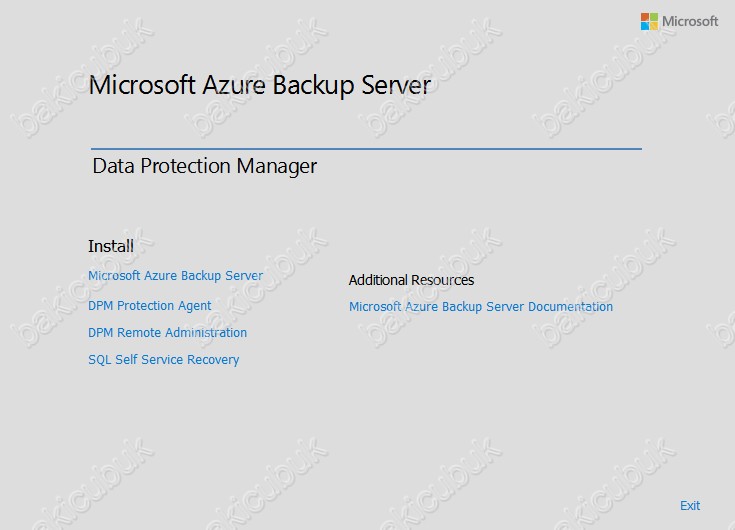Click the word Azure in the main title

[x=234, y=85]
